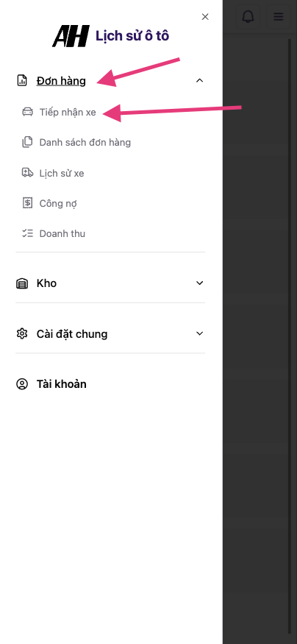
Task: Click the copy icon beside Danh sách đơn hàng
Action: [27, 143]
